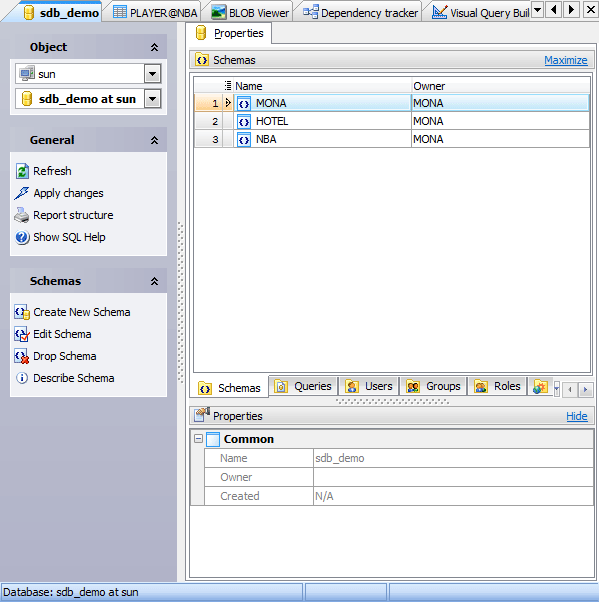Collapse the Object panel section
This screenshot has width=599, height=602.
pos(154,47)
